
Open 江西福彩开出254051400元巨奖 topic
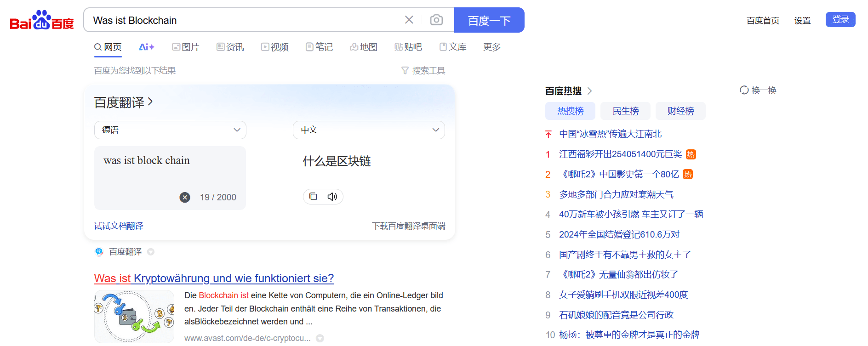click(x=621, y=154)
